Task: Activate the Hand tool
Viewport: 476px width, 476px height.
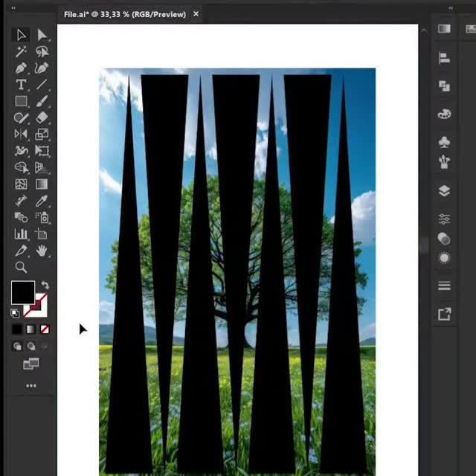Action: [x=42, y=251]
